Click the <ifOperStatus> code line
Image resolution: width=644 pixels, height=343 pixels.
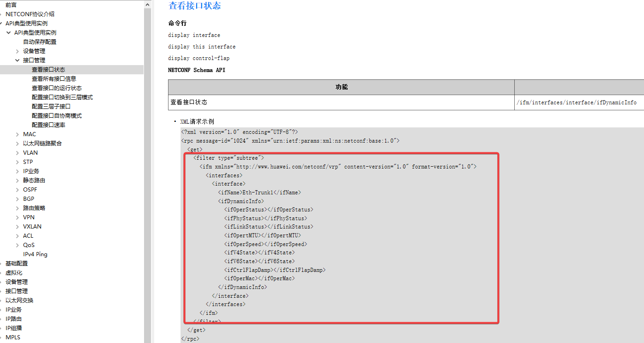point(269,210)
